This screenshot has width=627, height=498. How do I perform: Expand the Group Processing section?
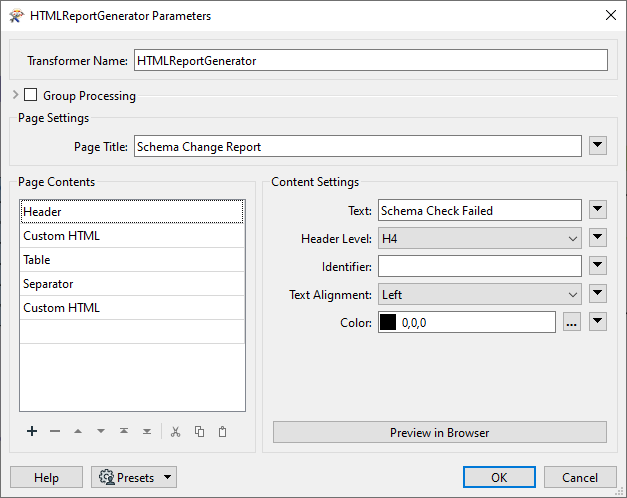[x=15, y=95]
